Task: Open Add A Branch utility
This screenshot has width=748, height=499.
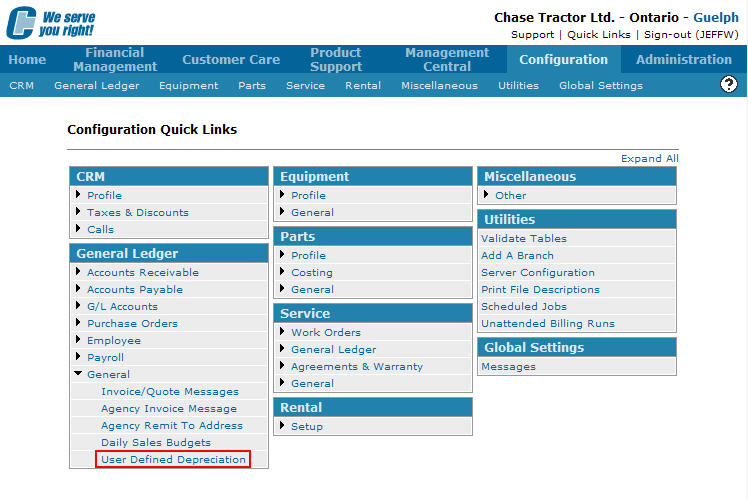Action: 517,255
